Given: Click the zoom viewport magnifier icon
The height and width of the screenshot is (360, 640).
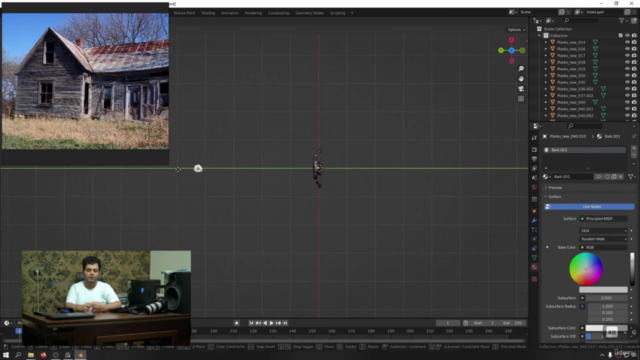Looking at the screenshot, I should (521, 69).
